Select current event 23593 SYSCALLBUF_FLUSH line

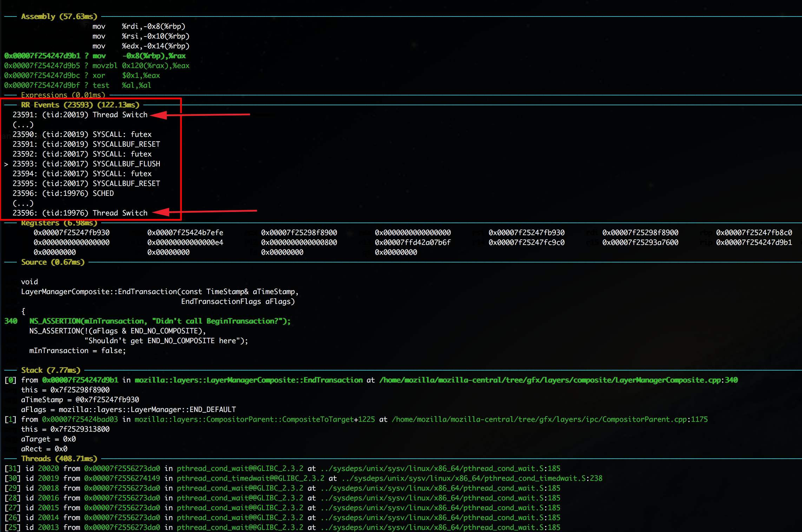click(x=86, y=164)
